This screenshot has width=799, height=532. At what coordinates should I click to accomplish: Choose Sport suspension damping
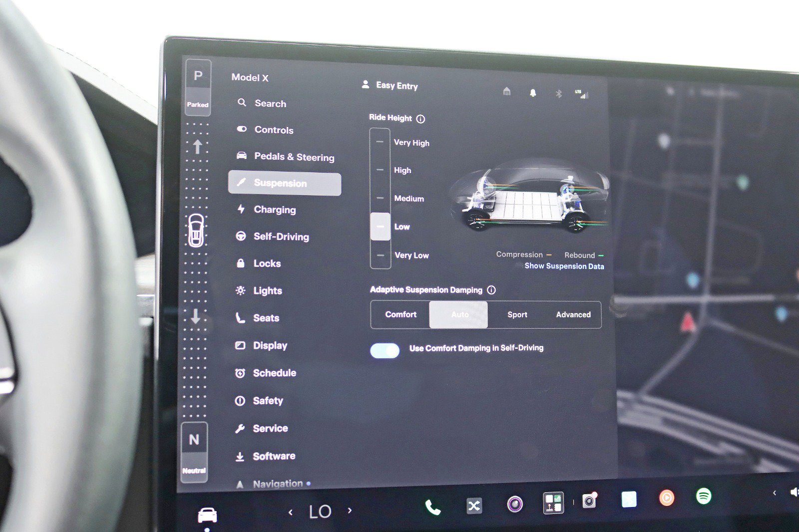(517, 314)
